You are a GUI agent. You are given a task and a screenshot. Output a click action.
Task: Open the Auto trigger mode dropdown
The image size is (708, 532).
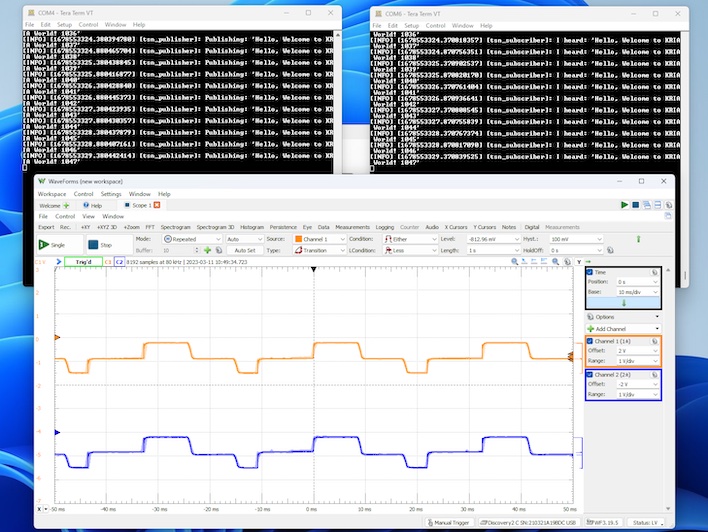tap(245, 239)
